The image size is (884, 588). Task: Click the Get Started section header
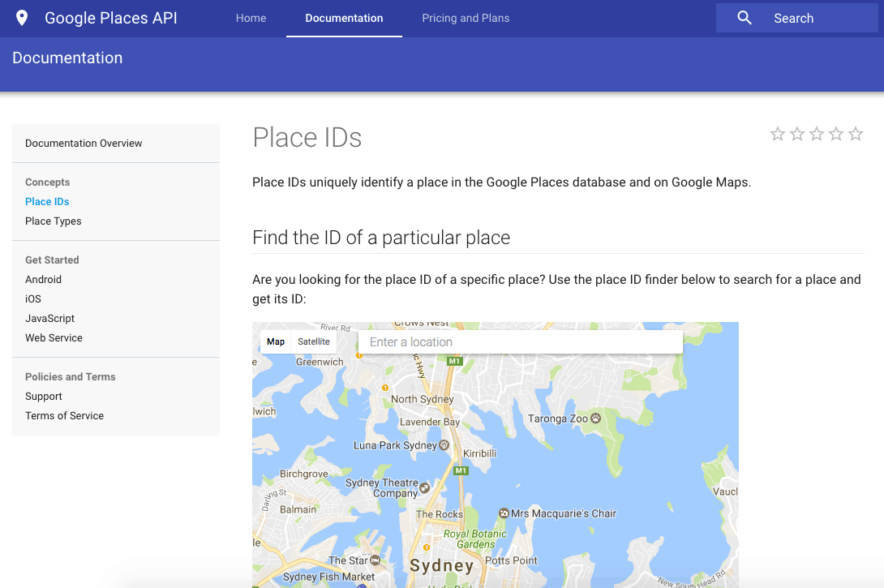coord(52,260)
